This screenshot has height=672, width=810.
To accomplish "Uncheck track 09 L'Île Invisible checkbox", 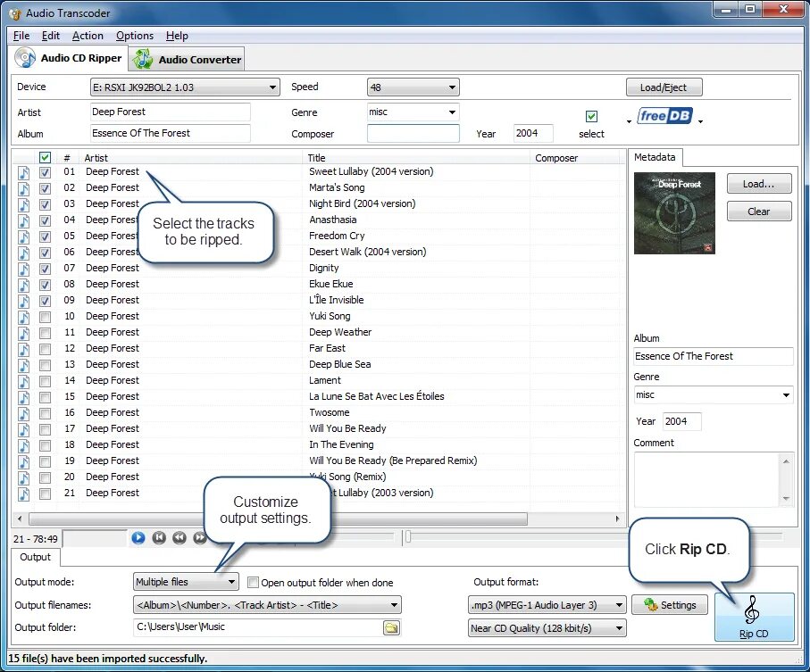I will (45, 301).
